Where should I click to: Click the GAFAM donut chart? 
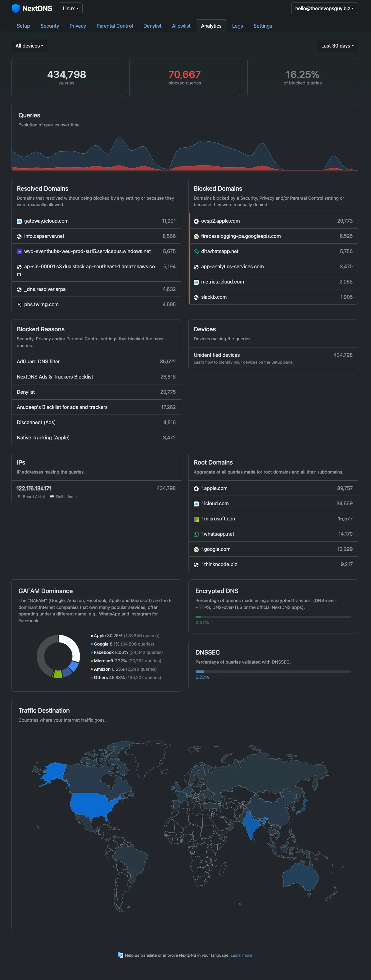click(x=58, y=656)
